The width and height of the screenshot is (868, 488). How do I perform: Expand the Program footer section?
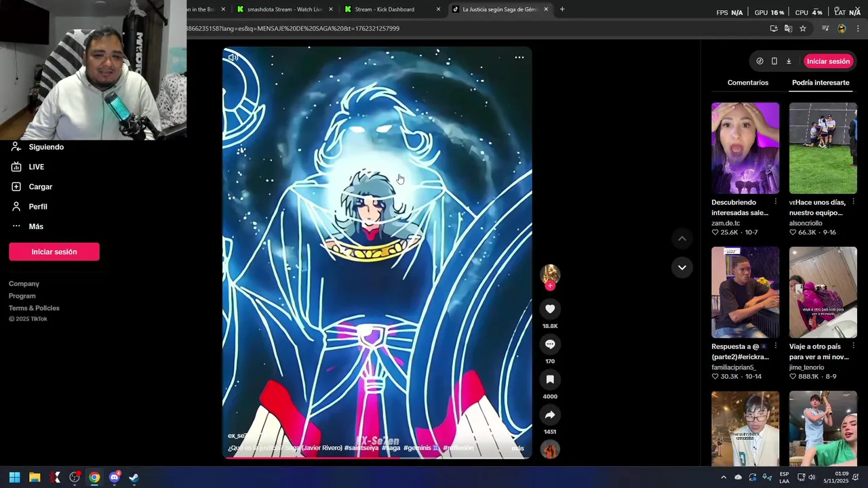coord(22,296)
